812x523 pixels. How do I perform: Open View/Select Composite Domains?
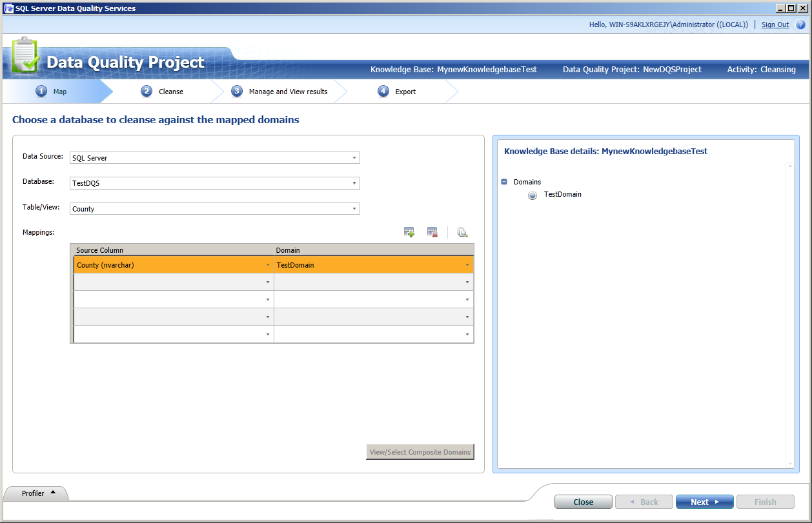[x=420, y=451]
